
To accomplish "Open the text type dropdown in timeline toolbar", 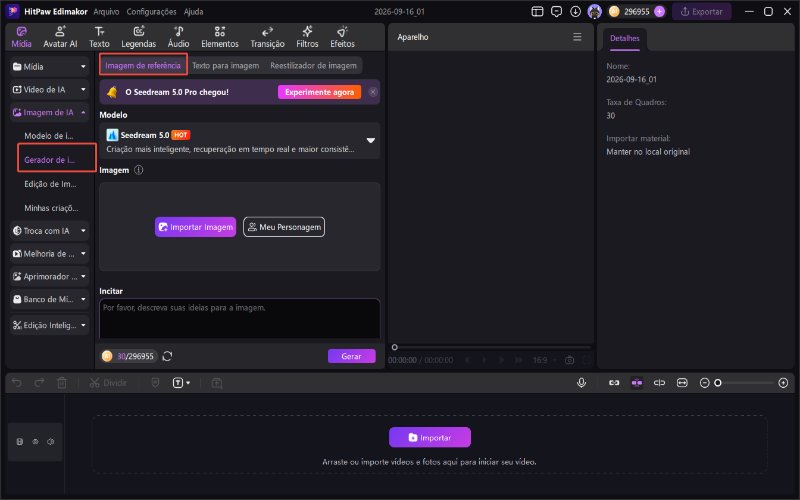I will pos(181,383).
